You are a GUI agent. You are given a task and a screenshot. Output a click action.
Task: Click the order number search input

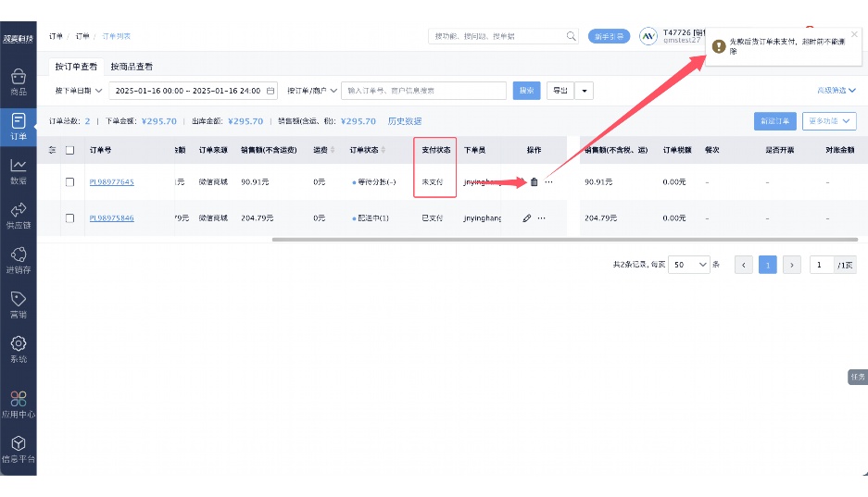pos(423,91)
